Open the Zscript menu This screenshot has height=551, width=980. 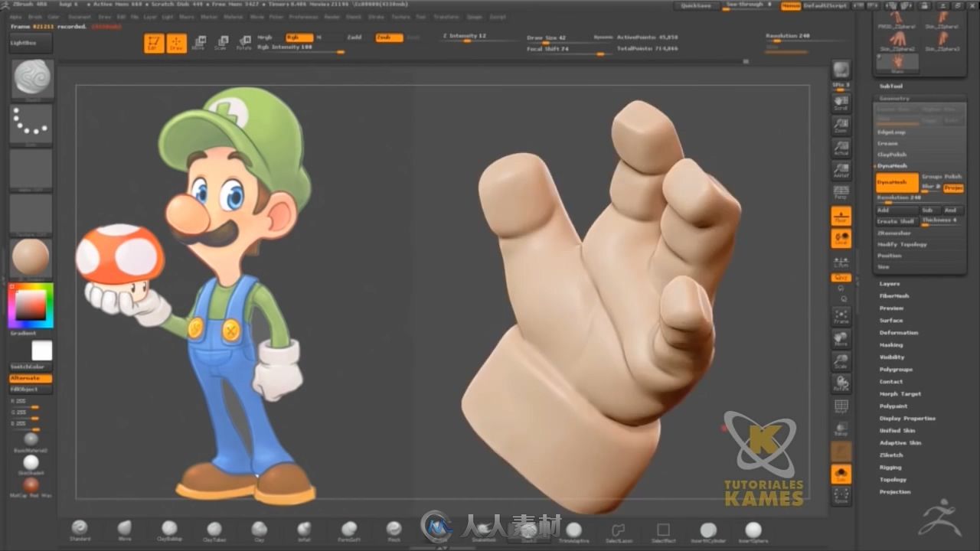click(498, 16)
